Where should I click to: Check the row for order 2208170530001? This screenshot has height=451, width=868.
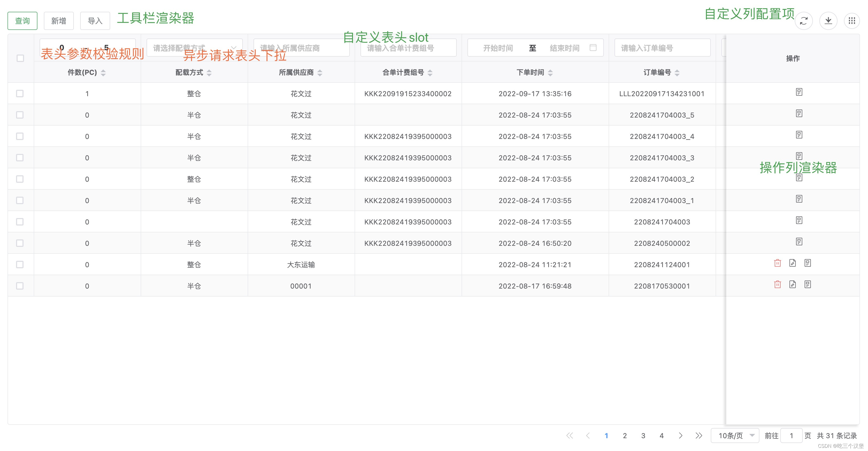(20, 286)
